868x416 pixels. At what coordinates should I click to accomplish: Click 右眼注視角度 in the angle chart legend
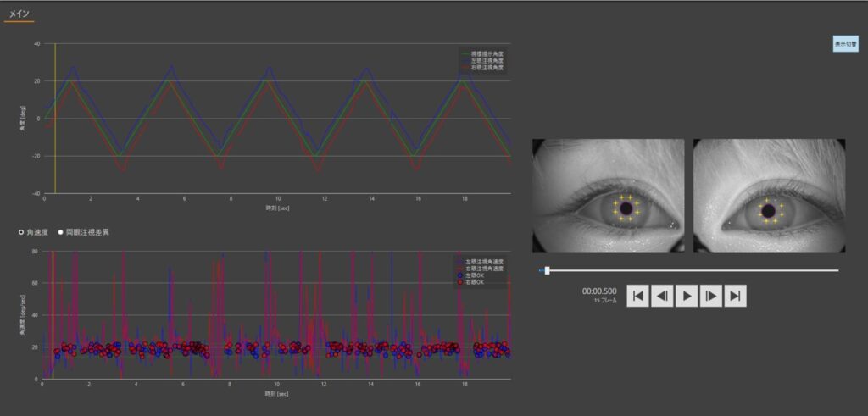[x=486, y=67]
